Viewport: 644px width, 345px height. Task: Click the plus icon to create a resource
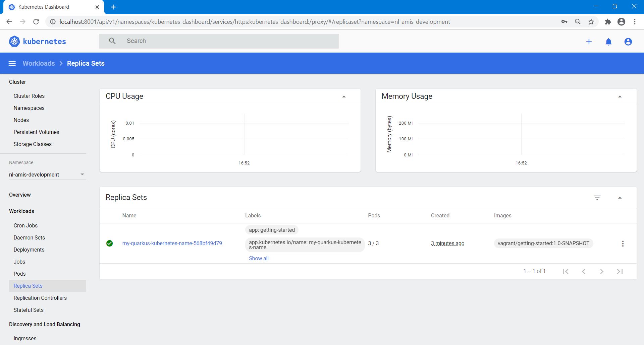[x=589, y=42]
